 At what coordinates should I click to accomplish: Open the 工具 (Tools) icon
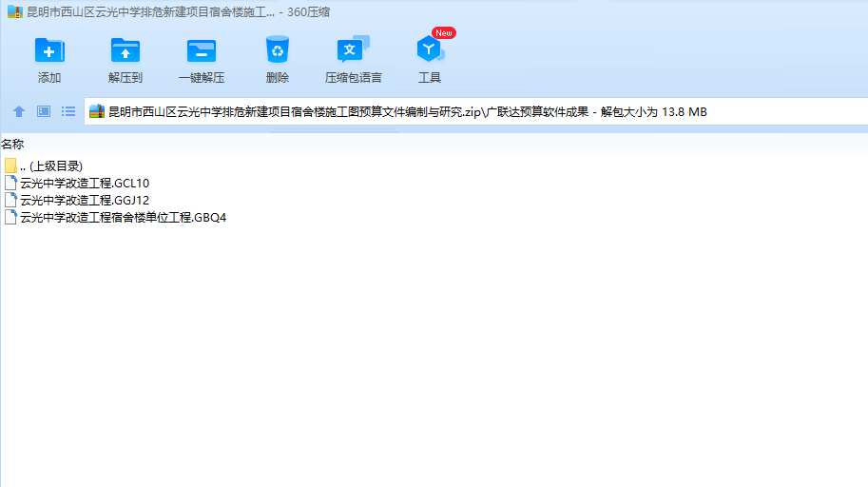[x=430, y=49]
